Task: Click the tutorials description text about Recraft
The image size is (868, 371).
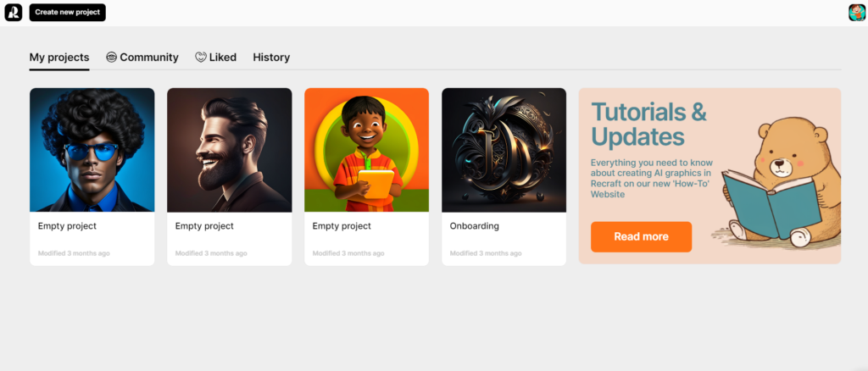Action: 652,179
